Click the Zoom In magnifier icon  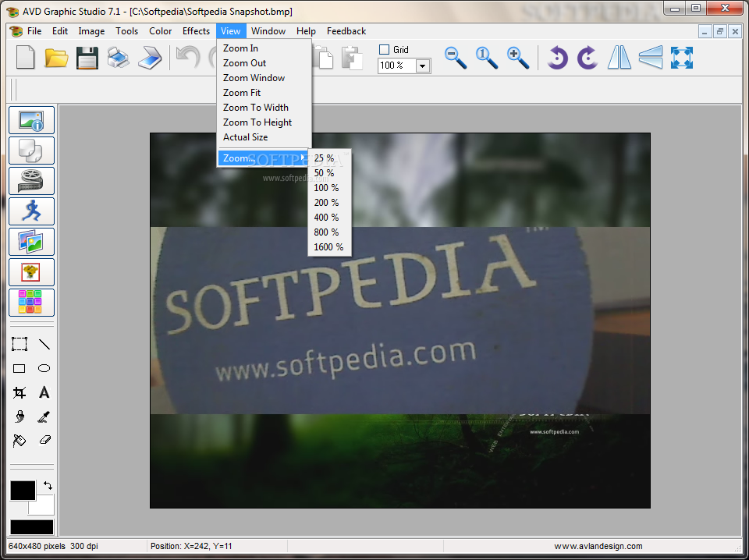(518, 58)
